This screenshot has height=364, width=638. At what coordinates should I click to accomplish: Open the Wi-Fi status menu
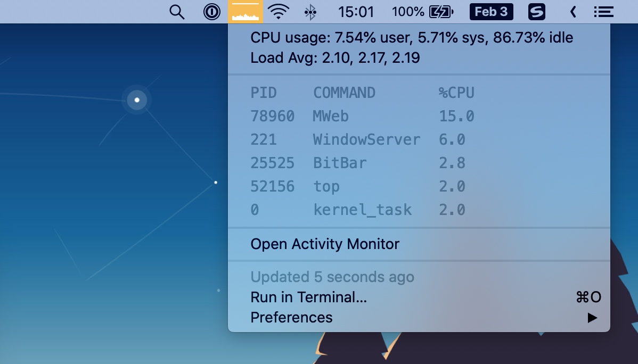click(x=278, y=12)
